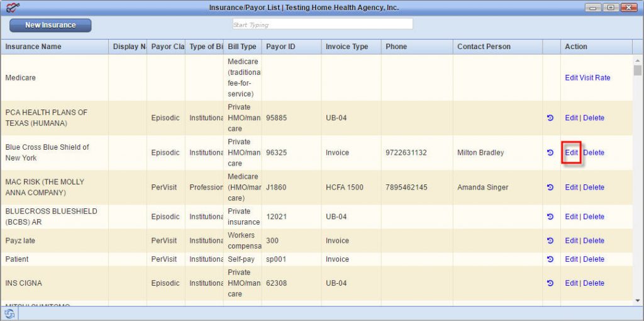Image resolution: width=644 pixels, height=321 pixels.
Task: Click the history icon for PCA Health Plans row
Action: click(x=550, y=118)
